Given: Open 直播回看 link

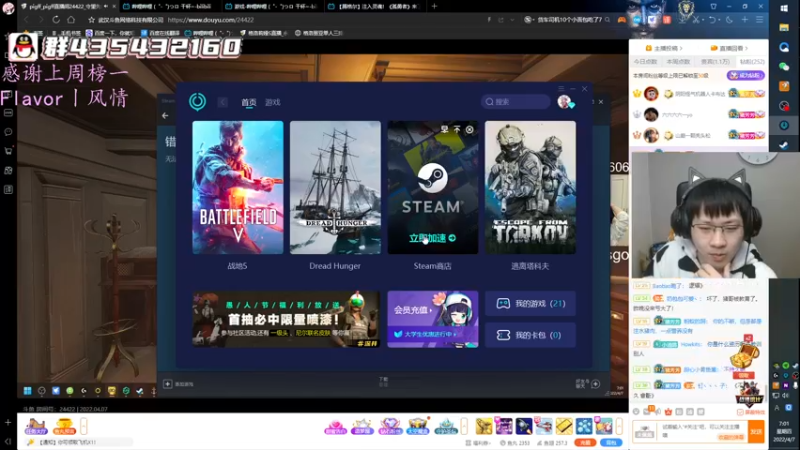Looking at the screenshot, I should click(x=730, y=48).
